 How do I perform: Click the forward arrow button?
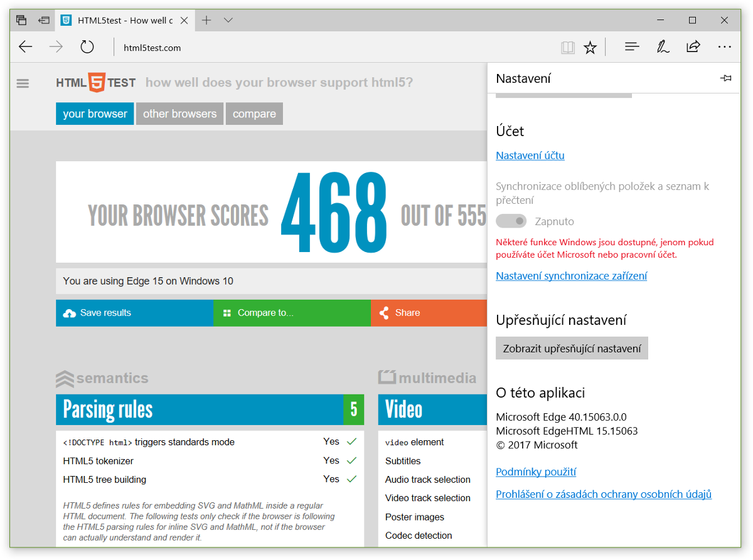click(x=56, y=47)
